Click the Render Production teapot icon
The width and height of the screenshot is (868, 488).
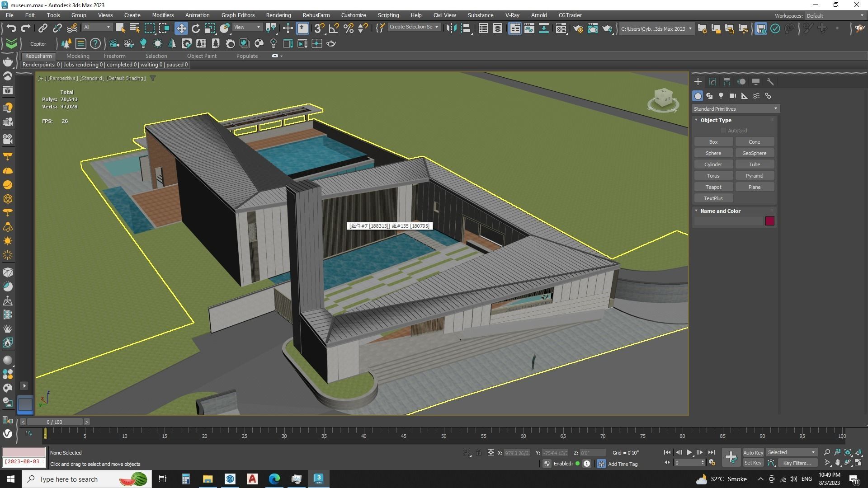607,28
